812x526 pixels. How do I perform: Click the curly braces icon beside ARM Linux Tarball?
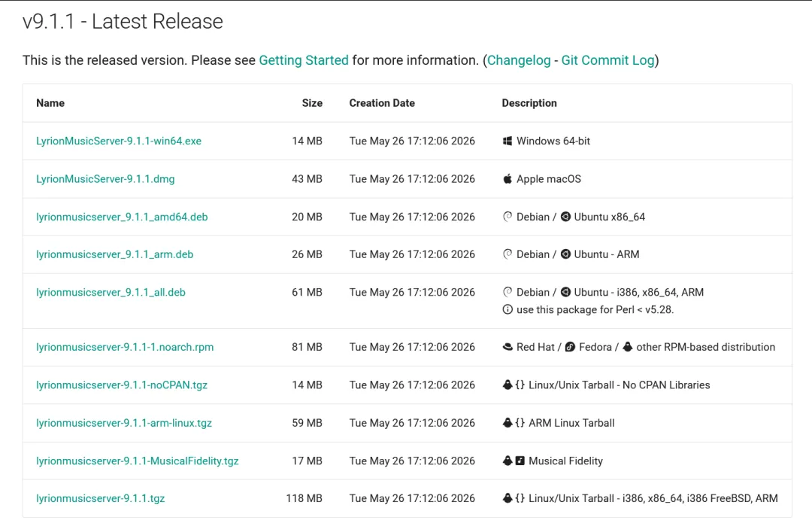pos(520,423)
